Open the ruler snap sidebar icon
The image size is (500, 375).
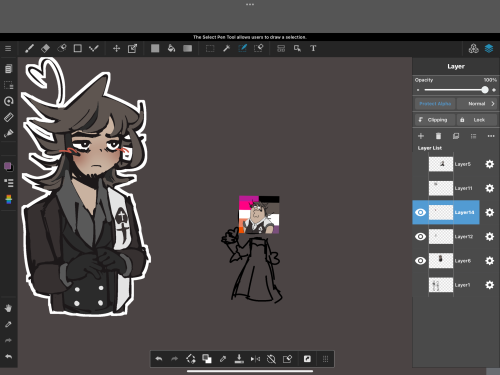[9, 117]
